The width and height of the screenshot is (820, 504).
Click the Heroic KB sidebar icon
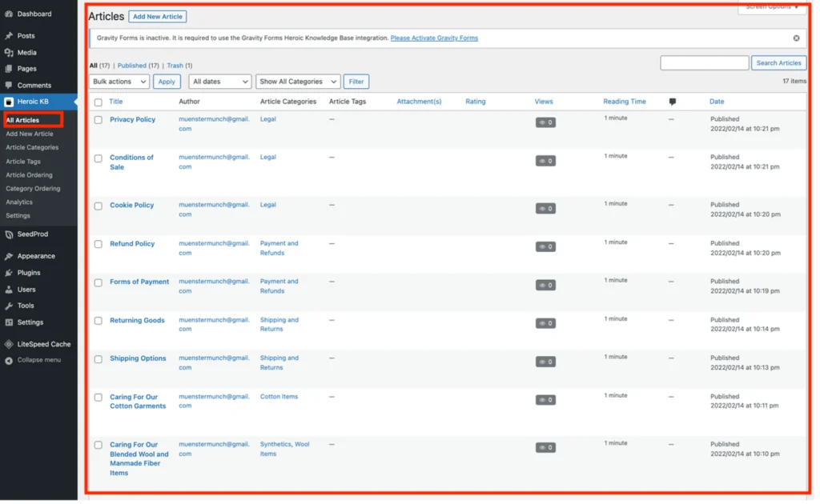pyautogui.click(x=9, y=102)
